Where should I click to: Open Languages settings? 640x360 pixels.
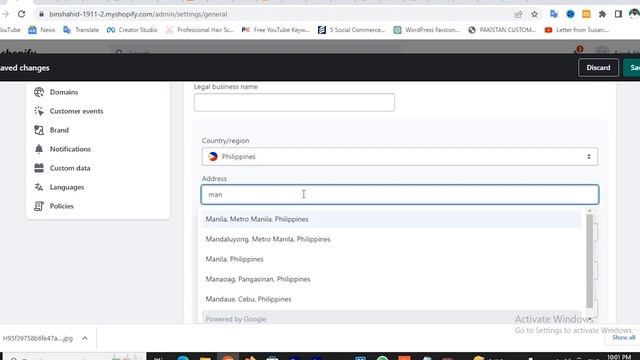pyautogui.click(x=67, y=187)
